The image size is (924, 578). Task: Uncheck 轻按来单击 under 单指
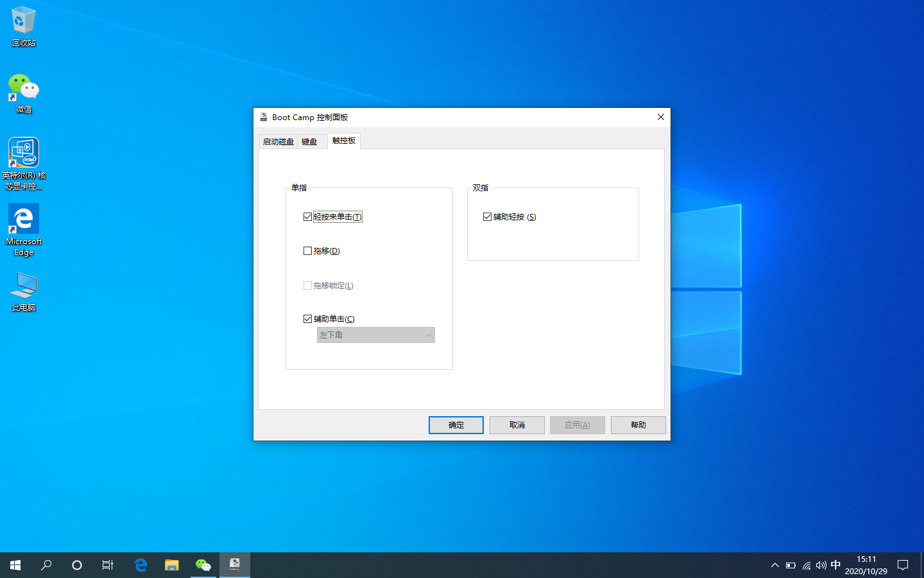click(307, 216)
